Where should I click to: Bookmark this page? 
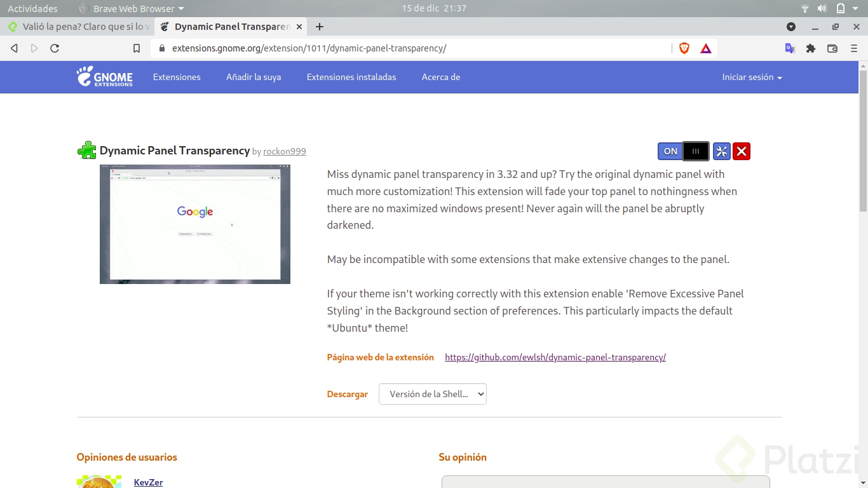point(136,48)
